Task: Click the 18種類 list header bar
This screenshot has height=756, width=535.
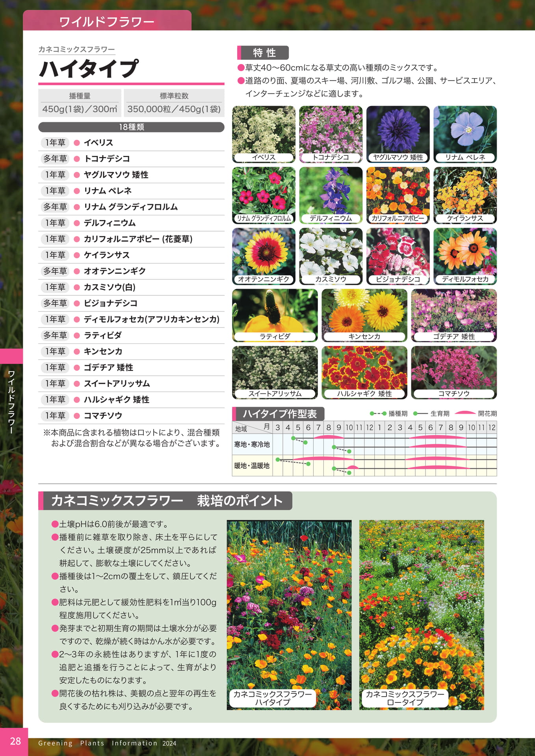Action: [x=131, y=127]
